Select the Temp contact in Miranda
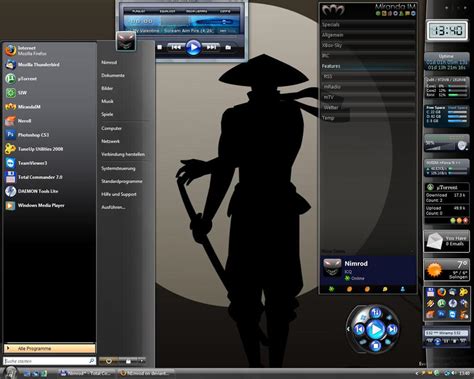474x379 pixels. click(x=368, y=118)
